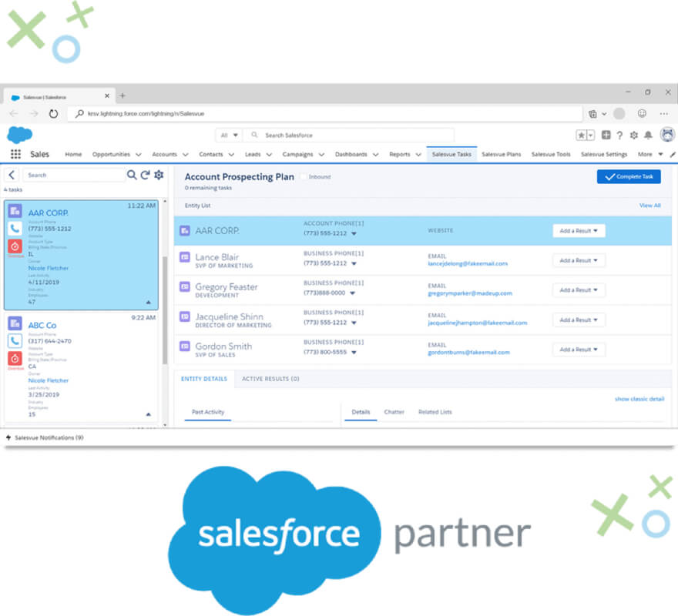Open Gregory Feaster's Add a Result dropdown
Image resolution: width=678 pixels, height=616 pixels.
point(579,290)
